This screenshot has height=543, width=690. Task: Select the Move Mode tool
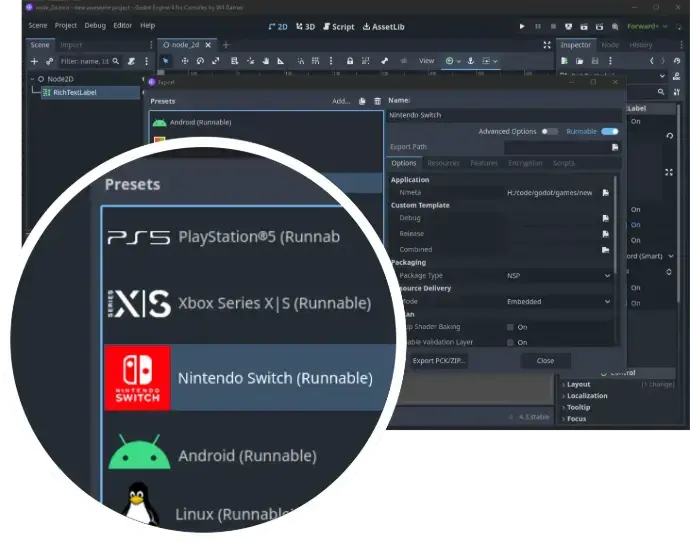pyautogui.click(x=185, y=61)
